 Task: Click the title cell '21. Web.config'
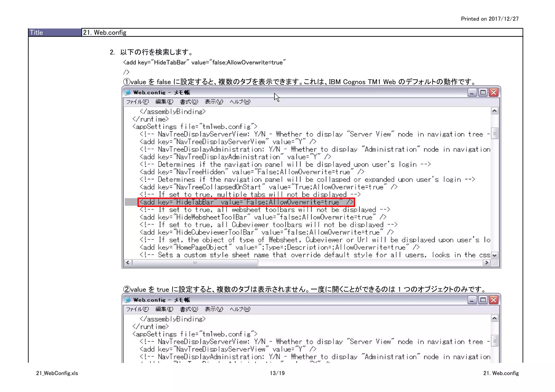coord(302,33)
